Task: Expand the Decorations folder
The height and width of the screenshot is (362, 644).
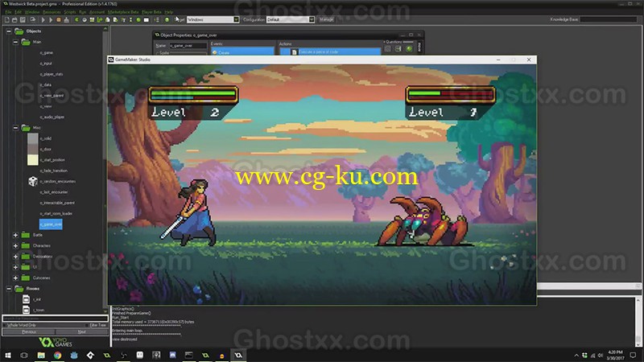Action: (15, 257)
